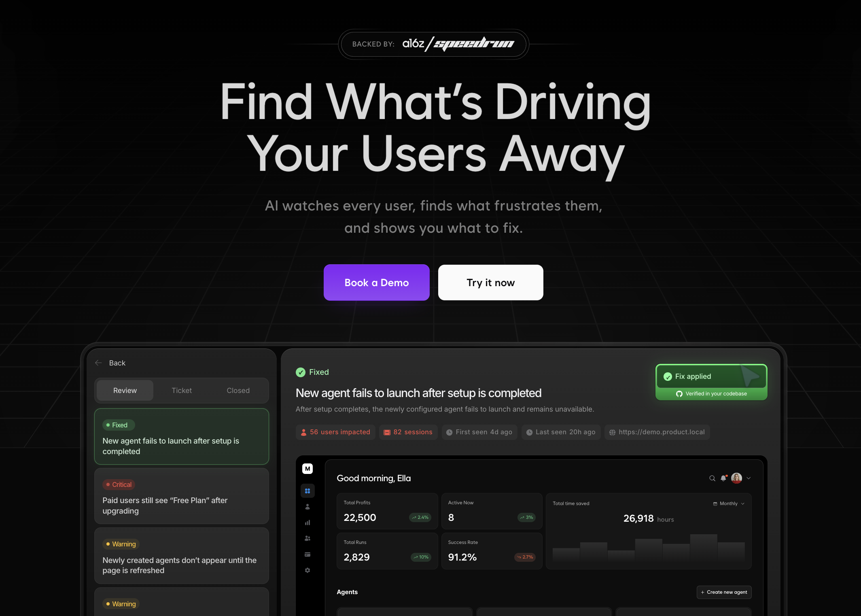Screen dimensions: 861x616
Task: Open the card billing sidebar icon
Action: (x=307, y=554)
